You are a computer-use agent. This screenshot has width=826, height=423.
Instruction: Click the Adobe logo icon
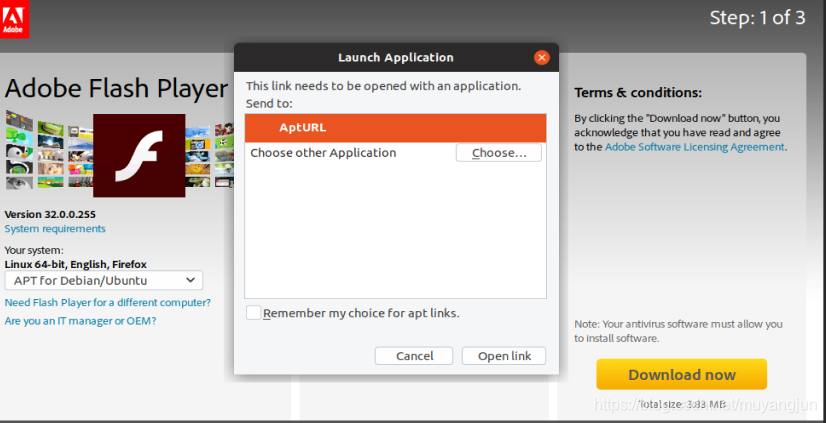[x=14, y=19]
